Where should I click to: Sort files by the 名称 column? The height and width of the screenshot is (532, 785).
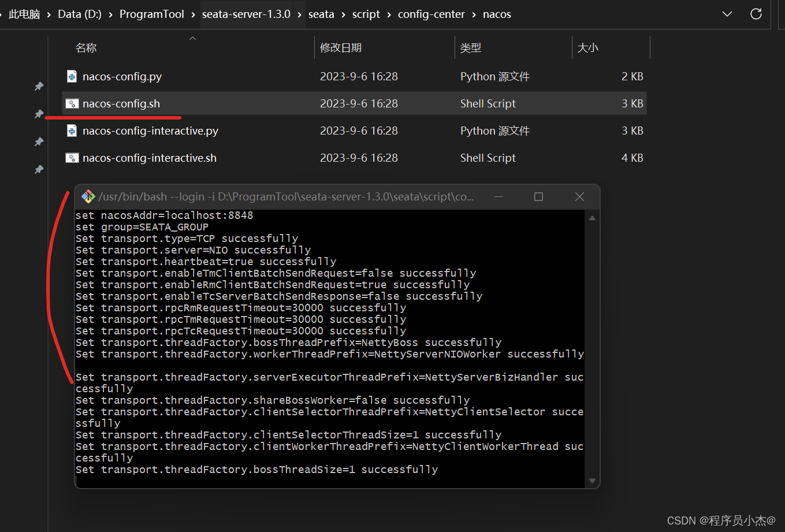click(x=85, y=48)
